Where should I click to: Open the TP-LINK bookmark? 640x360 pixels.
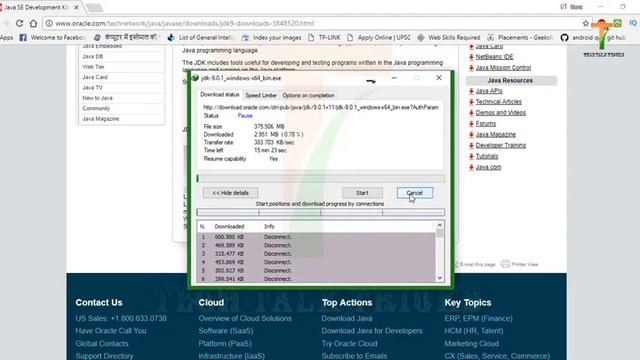point(324,38)
